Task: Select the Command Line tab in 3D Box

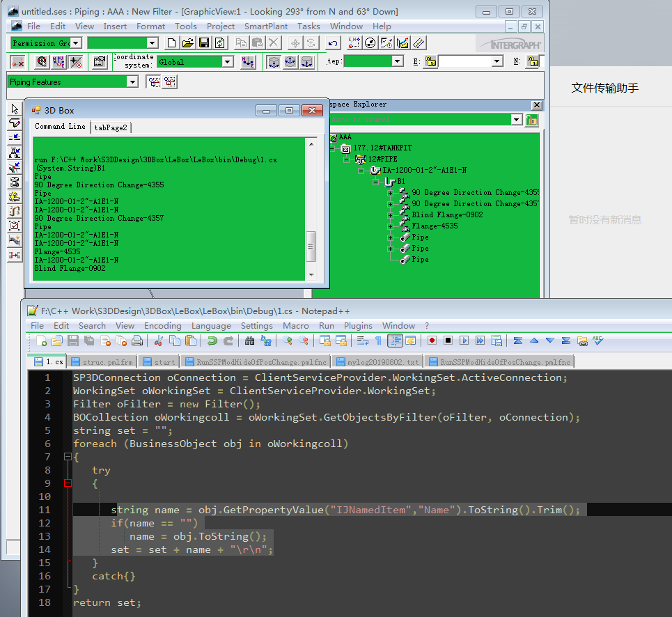Action: pos(60,127)
